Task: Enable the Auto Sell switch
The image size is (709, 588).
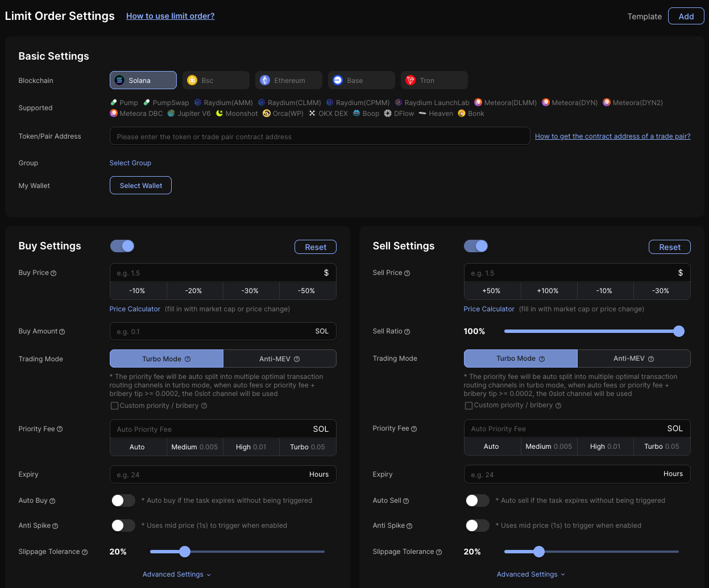Action: [x=478, y=501]
